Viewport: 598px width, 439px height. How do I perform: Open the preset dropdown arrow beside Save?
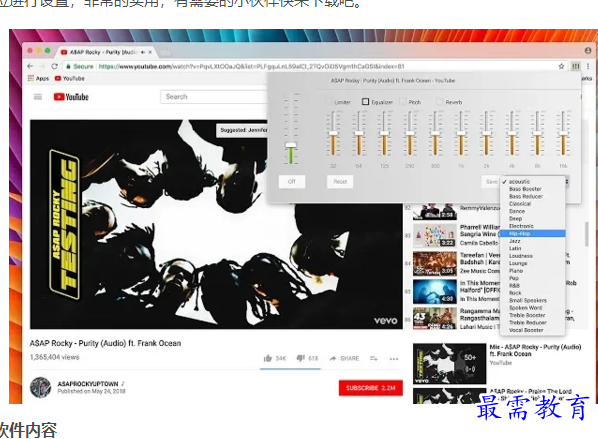click(567, 182)
